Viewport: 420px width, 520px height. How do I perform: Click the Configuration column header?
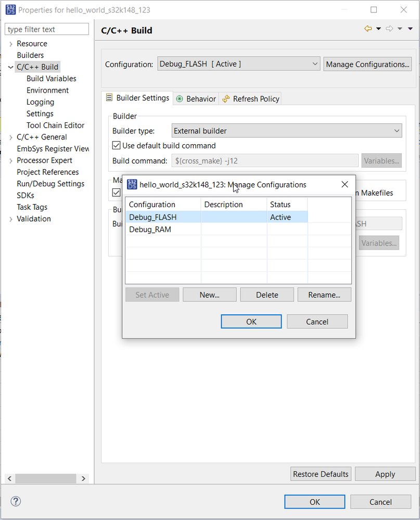tap(163, 205)
